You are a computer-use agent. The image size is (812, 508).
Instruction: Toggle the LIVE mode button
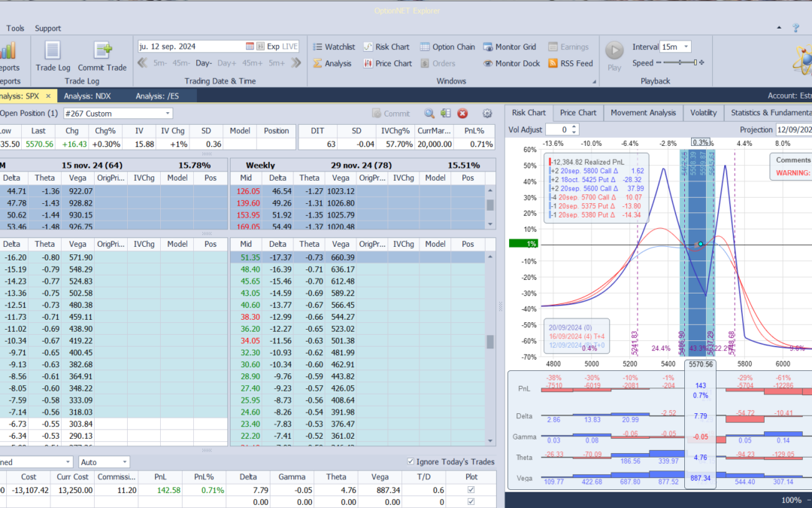(x=289, y=47)
